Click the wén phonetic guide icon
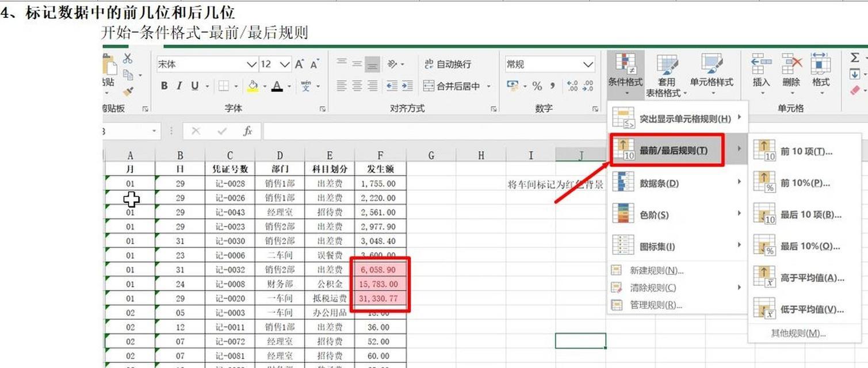Viewport: 868px width, 368px height. [306, 86]
